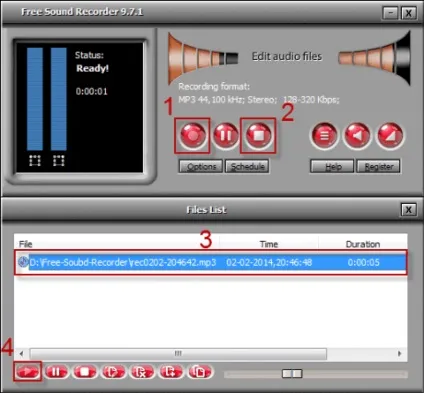
Task: Close the Free Sound Recorder window
Action: tap(408, 13)
